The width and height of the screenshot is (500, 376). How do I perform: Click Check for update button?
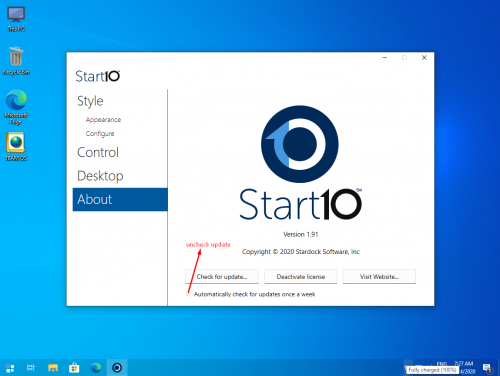(222, 277)
